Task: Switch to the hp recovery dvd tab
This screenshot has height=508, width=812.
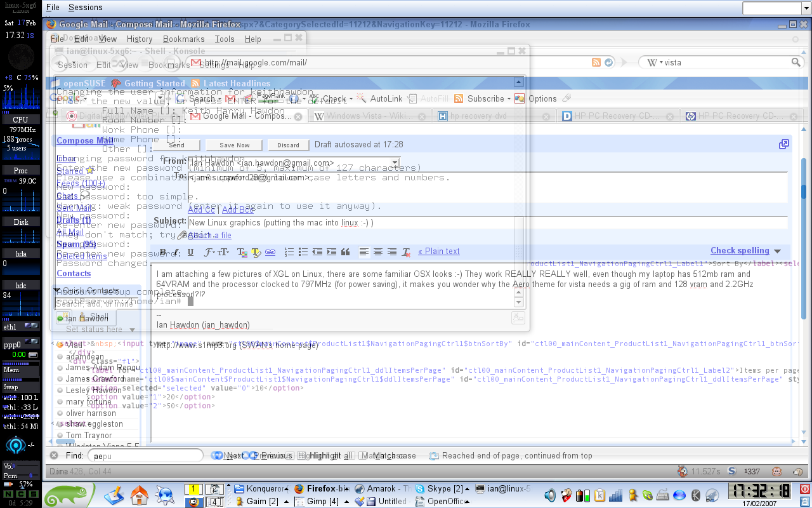Action: point(496,116)
